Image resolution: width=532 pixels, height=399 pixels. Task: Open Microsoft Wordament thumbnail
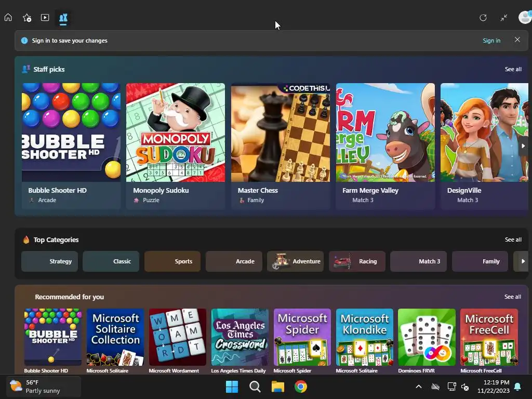178,337
